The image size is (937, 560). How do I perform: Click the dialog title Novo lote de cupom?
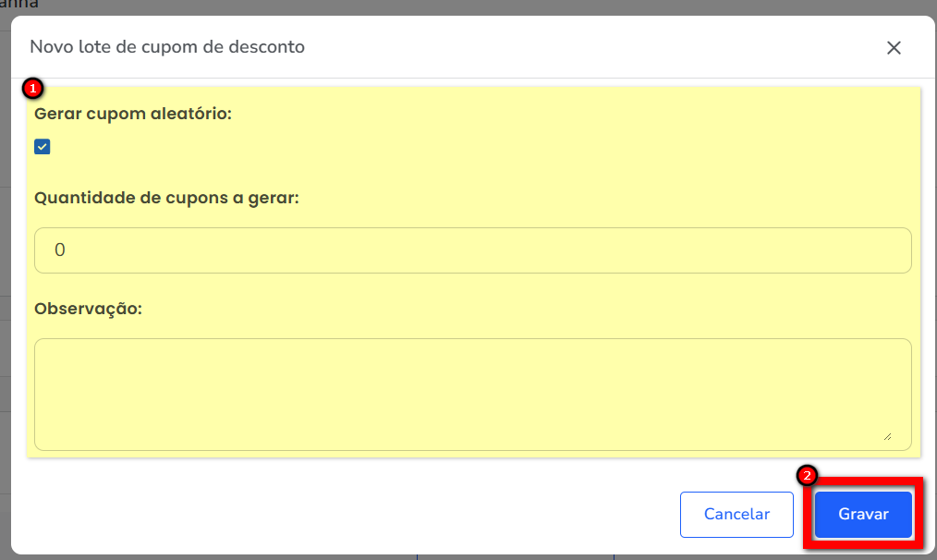coord(167,46)
